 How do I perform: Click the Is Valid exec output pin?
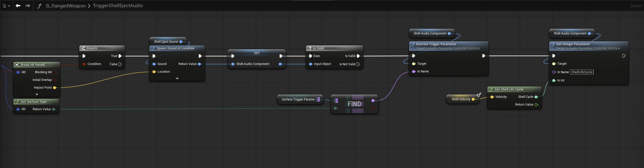[x=358, y=56]
